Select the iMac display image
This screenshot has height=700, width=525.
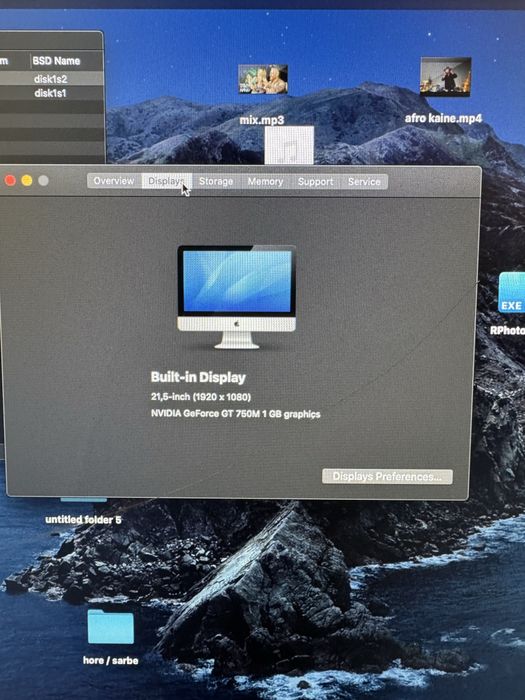pyautogui.click(x=237, y=297)
